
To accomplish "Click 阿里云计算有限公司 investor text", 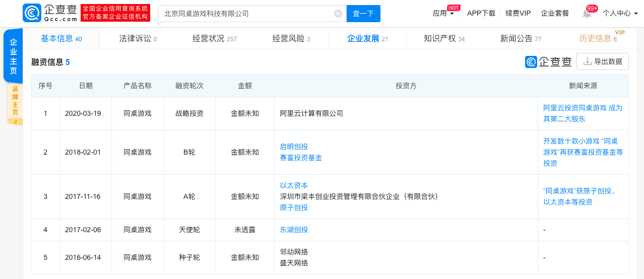I will [311, 113].
